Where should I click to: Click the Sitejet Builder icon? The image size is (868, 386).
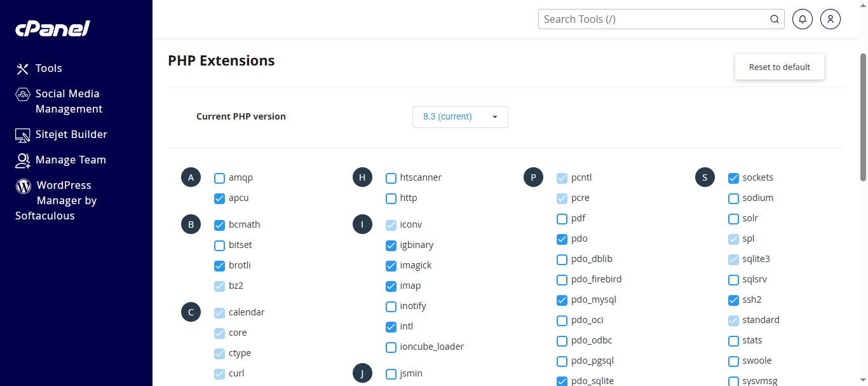pos(23,135)
